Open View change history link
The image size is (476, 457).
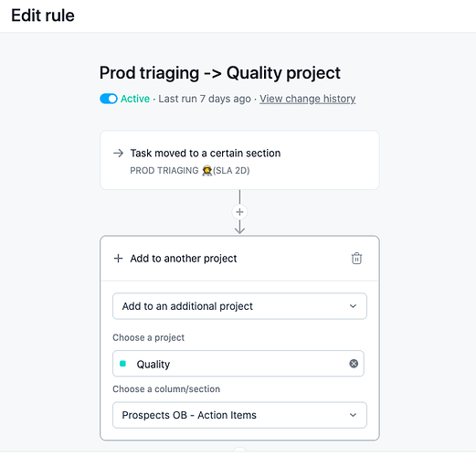pyautogui.click(x=308, y=99)
